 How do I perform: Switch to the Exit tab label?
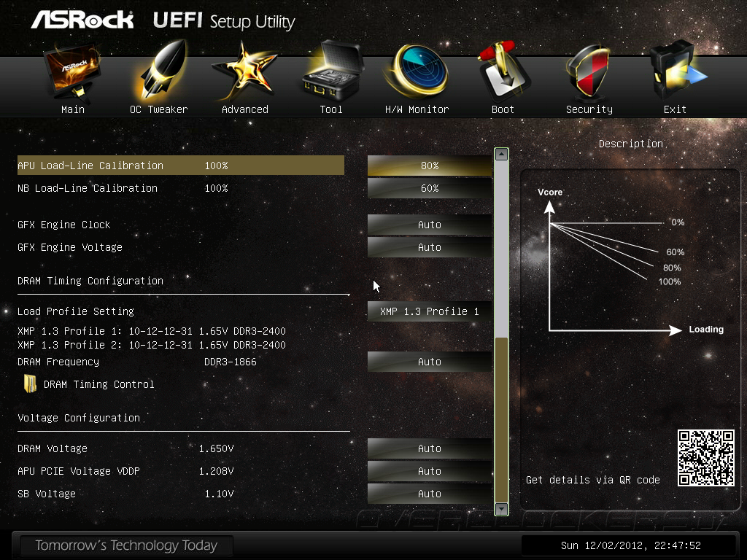point(675,109)
